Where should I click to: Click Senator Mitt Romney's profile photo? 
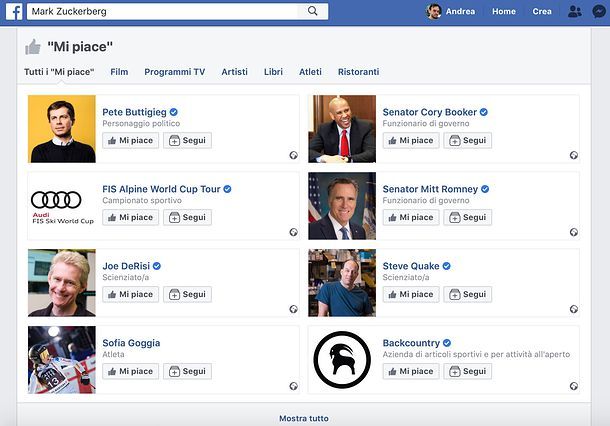(342, 206)
